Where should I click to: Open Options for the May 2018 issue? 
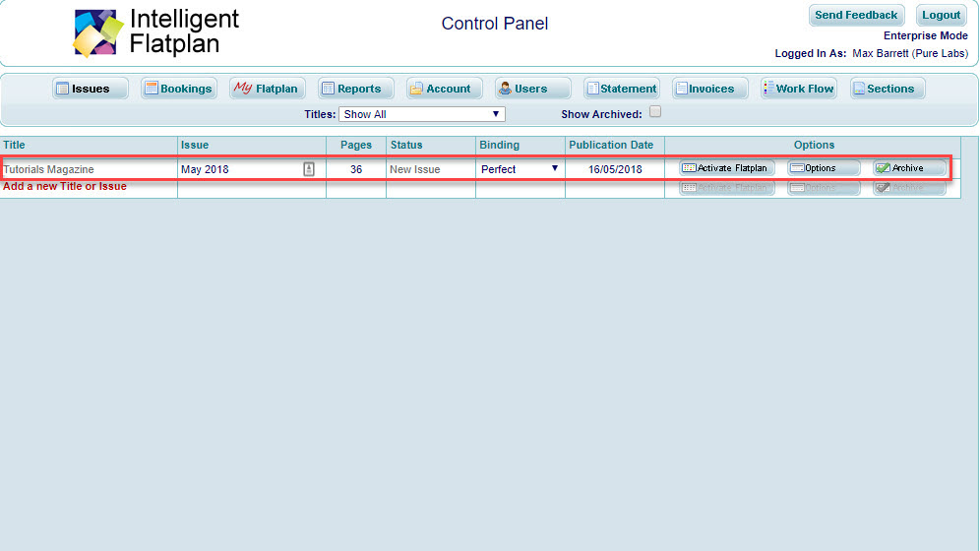click(824, 168)
